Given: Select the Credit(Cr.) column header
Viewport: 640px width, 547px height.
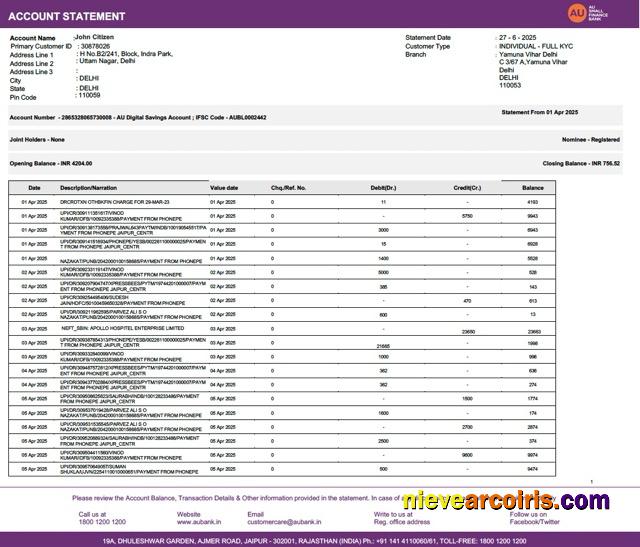Looking at the screenshot, I should (467, 187).
